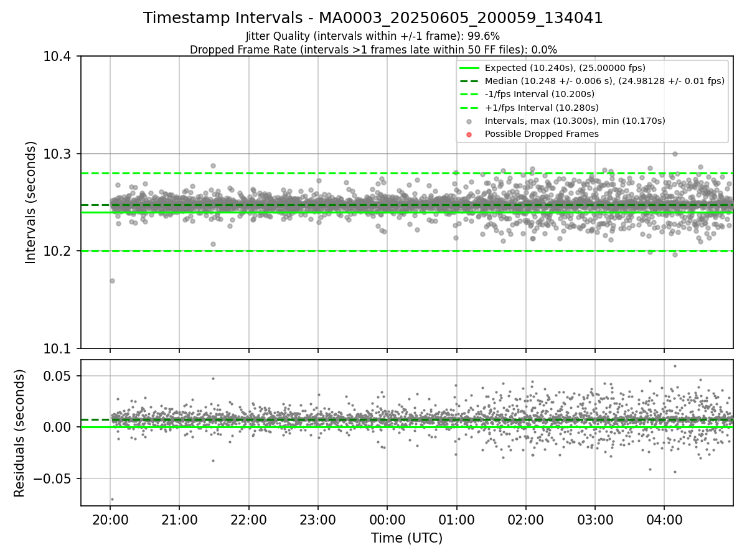Click the 04:00 time tick label
The height and width of the screenshot is (560, 747).
pyautogui.click(x=664, y=519)
